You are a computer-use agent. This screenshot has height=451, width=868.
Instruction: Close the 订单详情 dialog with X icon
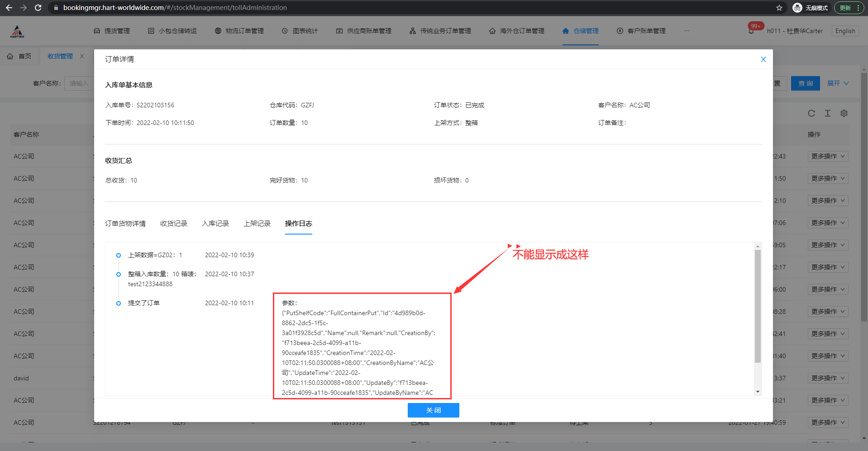(x=763, y=59)
